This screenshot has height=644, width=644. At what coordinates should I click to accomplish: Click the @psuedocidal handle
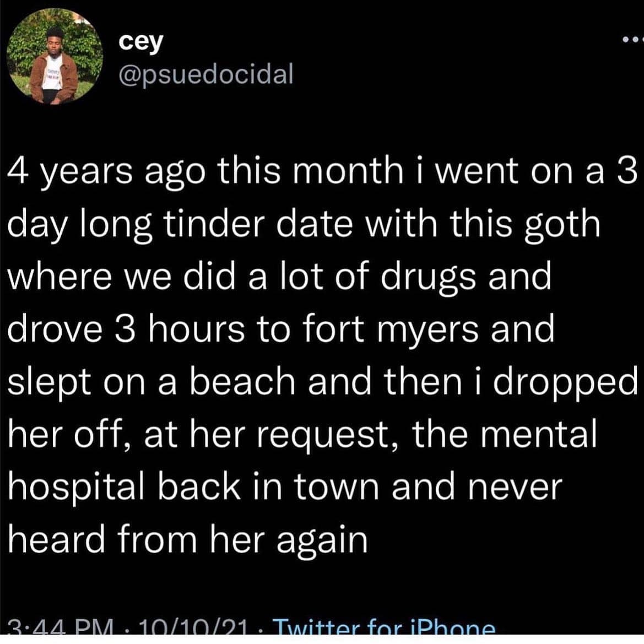coord(205,74)
